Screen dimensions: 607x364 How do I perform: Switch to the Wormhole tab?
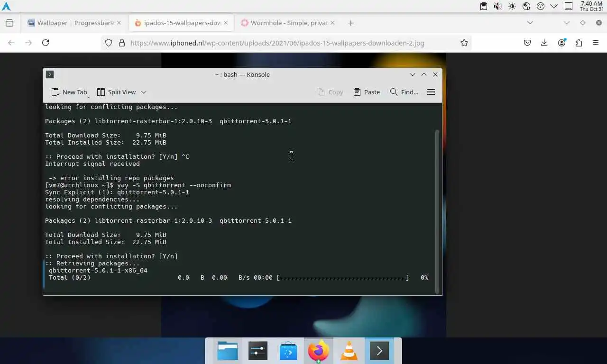click(288, 23)
